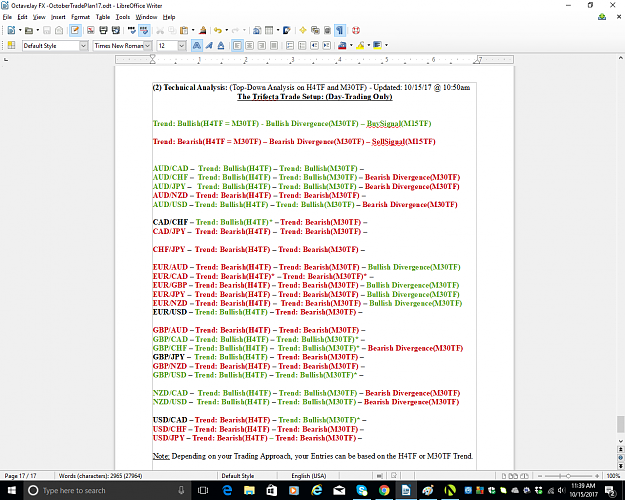Click the Copy icon

tap(172, 30)
